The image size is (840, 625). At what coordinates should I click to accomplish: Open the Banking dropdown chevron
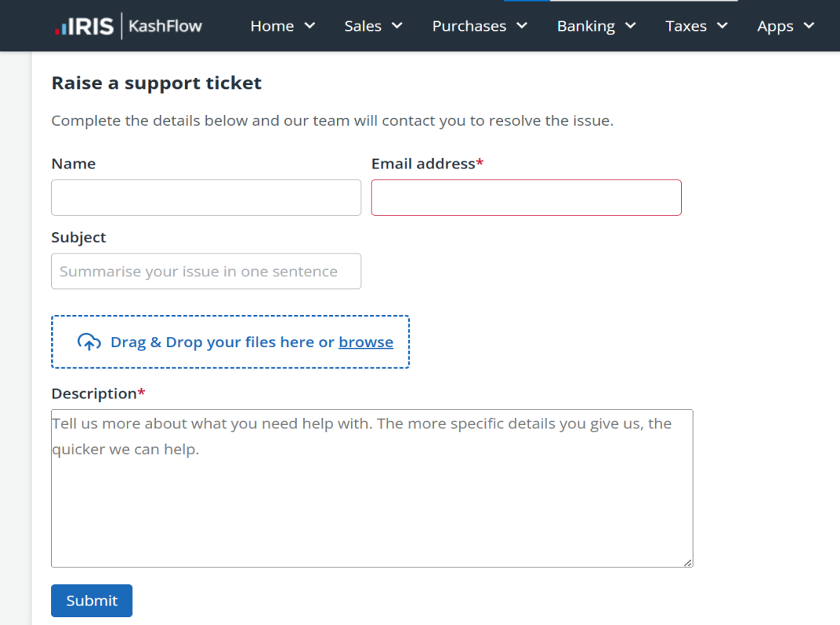pos(631,25)
